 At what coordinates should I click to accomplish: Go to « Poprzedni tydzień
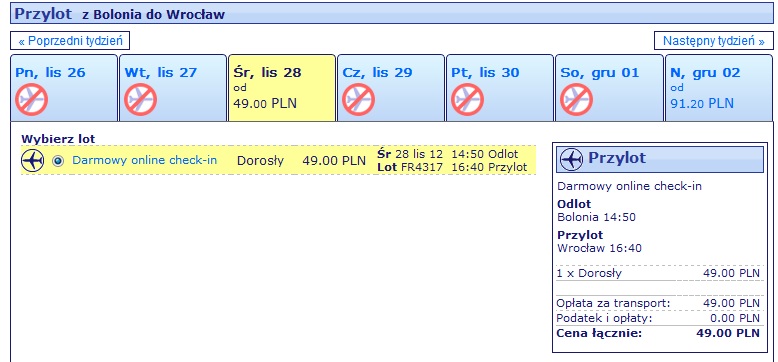(x=70, y=41)
